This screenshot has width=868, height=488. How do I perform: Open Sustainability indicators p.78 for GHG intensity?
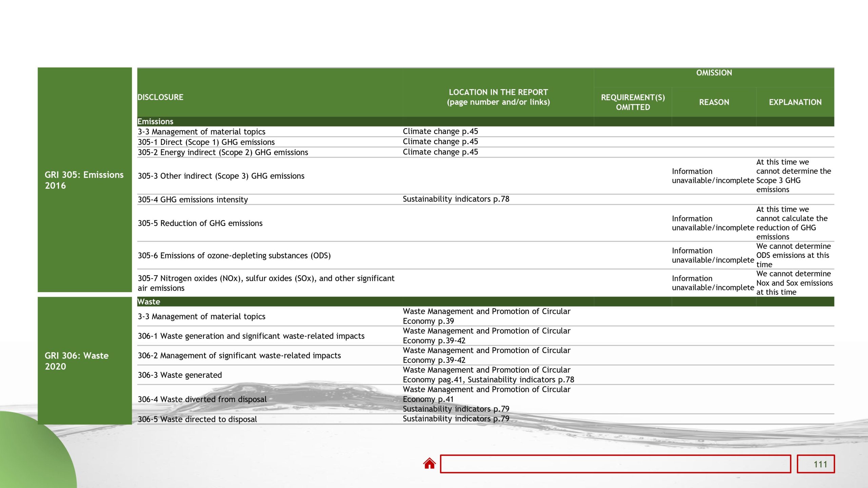456,199
